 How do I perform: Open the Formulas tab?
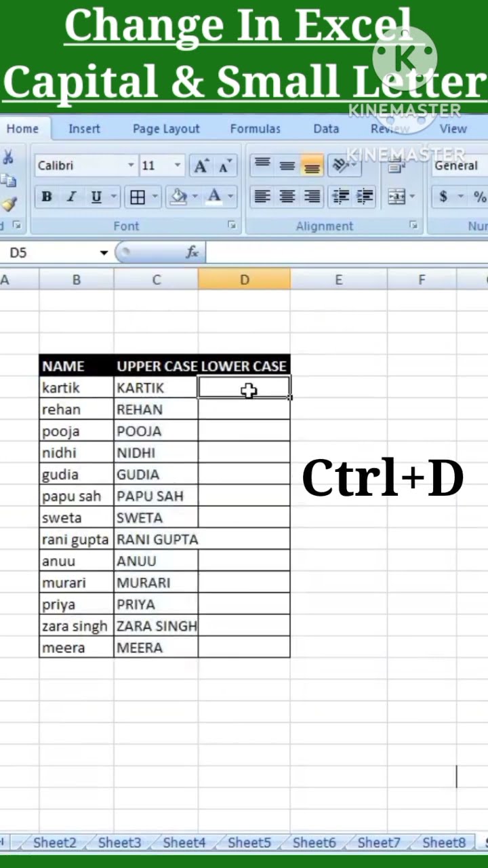click(x=255, y=129)
